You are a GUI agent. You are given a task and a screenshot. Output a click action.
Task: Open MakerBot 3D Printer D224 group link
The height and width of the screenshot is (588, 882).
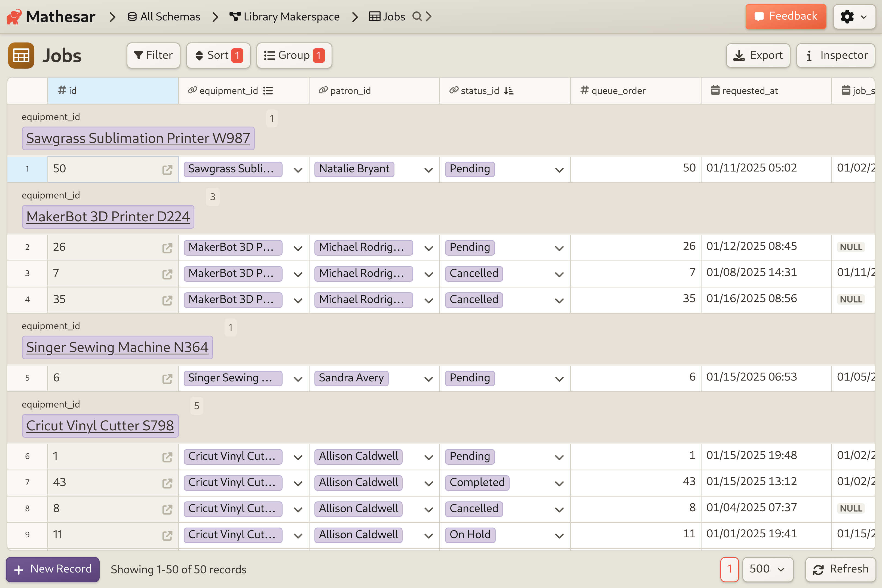pyautogui.click(x=108, y=217)
